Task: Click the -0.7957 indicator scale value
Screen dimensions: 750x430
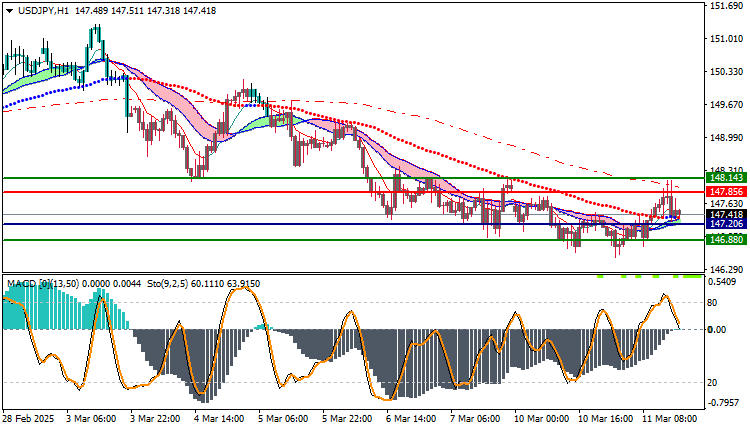Action: [723, 403]
